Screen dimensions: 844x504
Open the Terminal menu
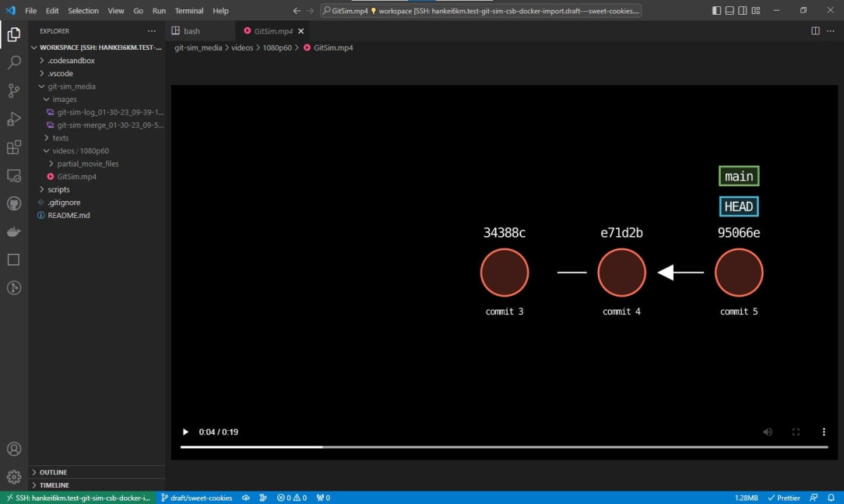188,11
